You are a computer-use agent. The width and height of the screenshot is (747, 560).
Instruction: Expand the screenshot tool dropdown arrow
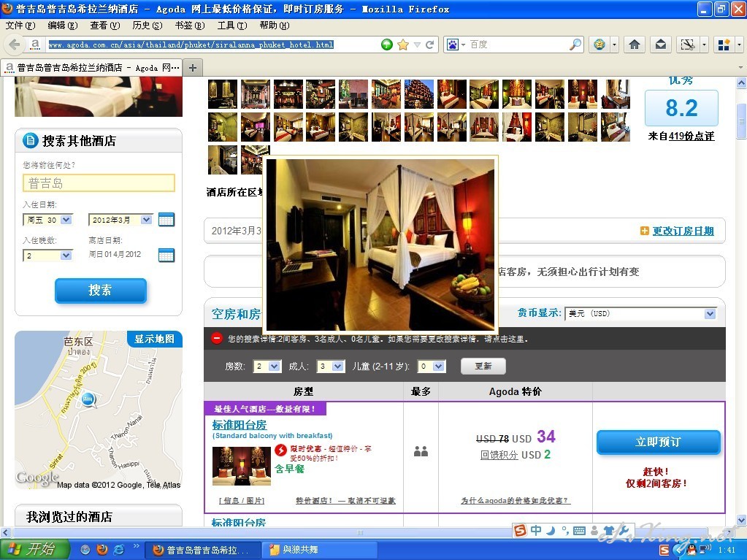(x=705, y=45)
